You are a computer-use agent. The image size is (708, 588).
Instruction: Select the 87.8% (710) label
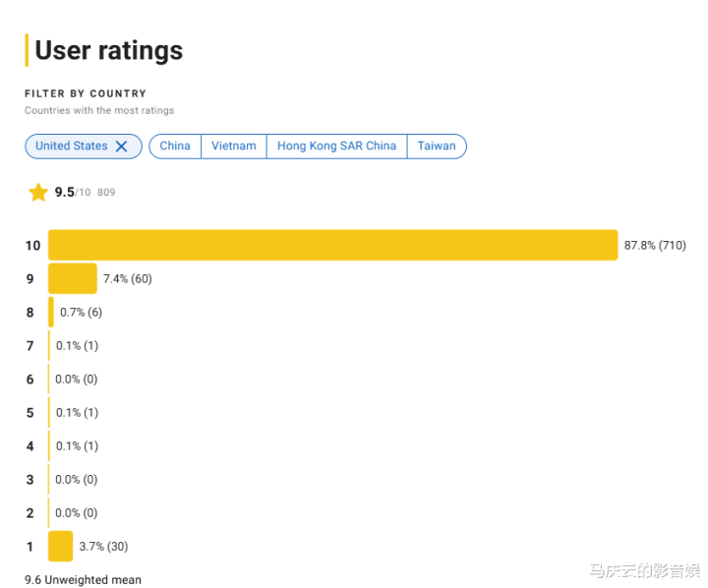tap(655, 245)
